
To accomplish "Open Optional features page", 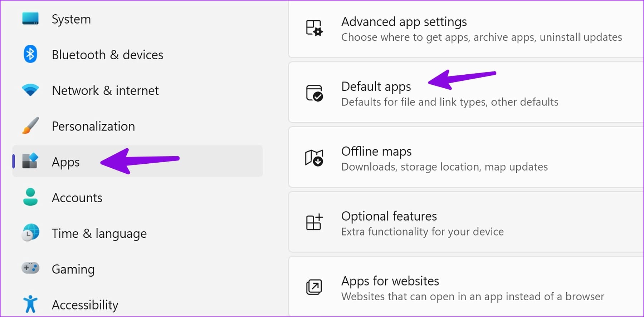I will (x=389, y=216).
